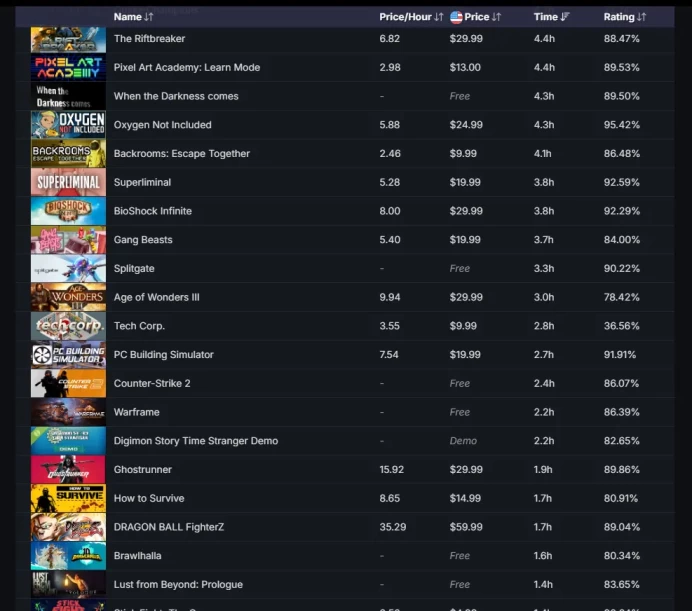
Task: Click Tech Corp. title text
Action: tap(139, 326)
